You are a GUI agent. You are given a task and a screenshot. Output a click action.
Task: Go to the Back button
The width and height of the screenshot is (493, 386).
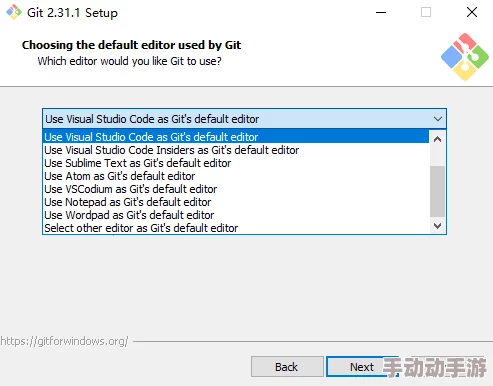pos(287,367)
